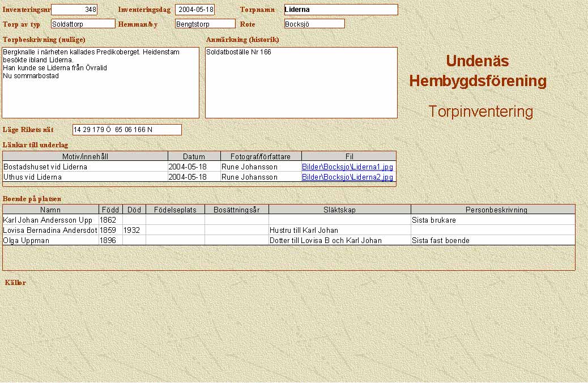The width and height of the screenshot is (588, 383).
Task: Open the Liderna1.jpg image link
Action: [x=347, y=167]
